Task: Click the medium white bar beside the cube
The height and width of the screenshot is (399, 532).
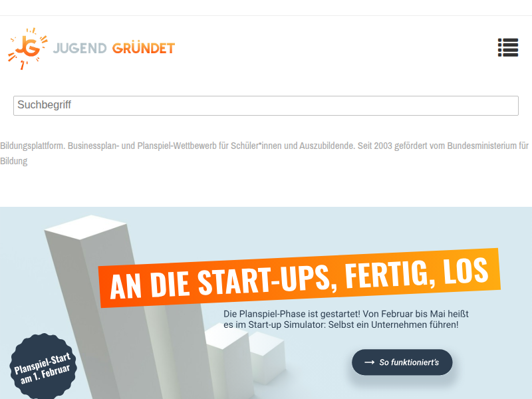Action: click(x=227, y=360)
